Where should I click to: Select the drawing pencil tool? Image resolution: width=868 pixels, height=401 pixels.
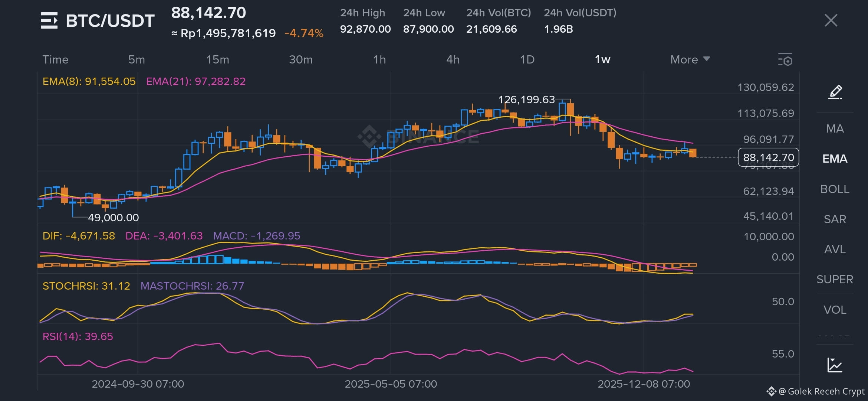(x=835, y=92)
